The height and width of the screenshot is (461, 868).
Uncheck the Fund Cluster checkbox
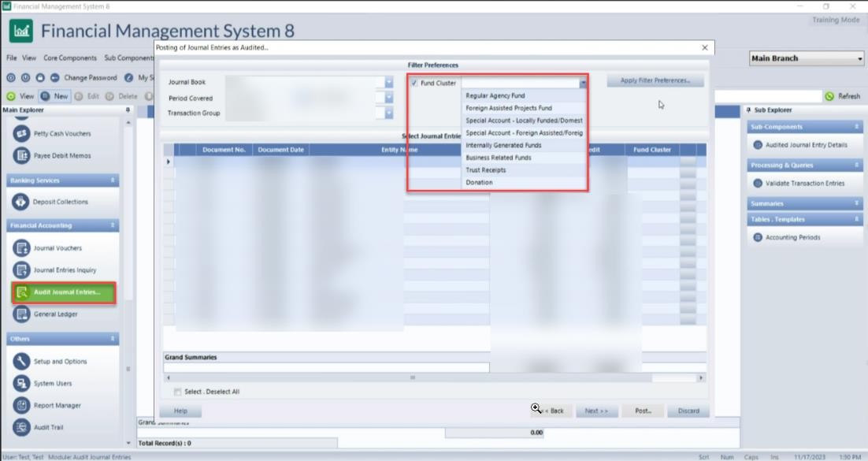[x=414, y=83]
